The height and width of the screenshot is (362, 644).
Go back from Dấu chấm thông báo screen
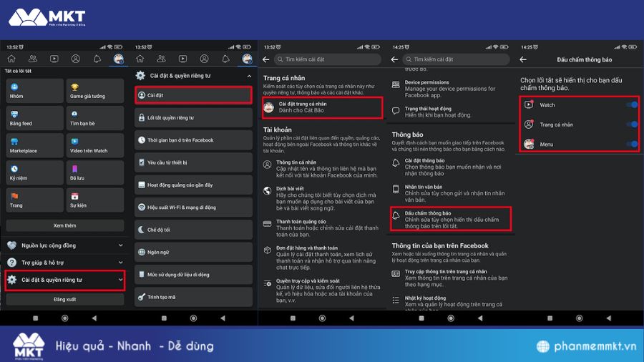point(523,59)
